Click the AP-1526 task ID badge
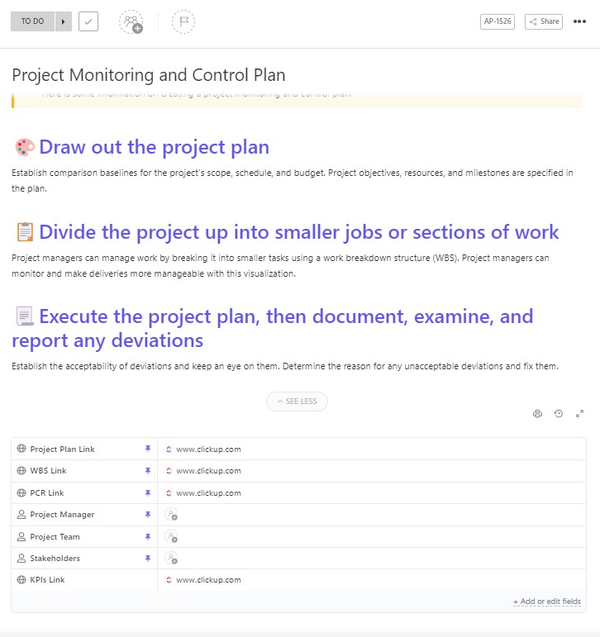 coord(497,22)
